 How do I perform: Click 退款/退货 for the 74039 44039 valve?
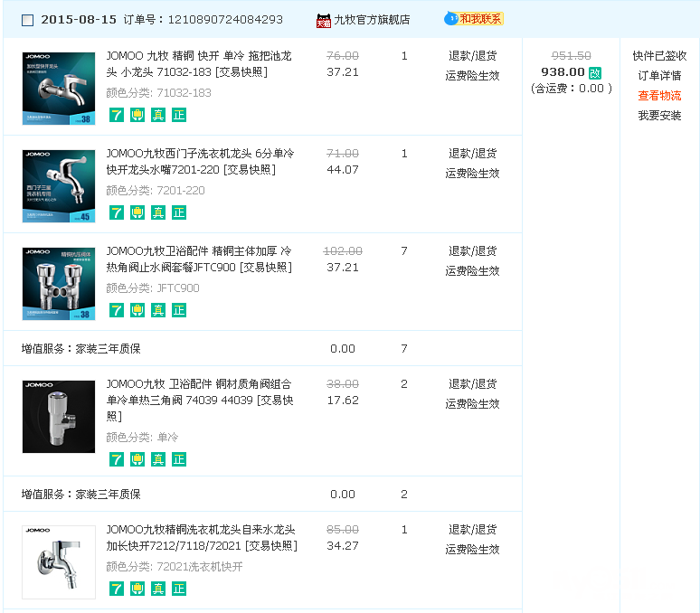[x=472, y=384]
